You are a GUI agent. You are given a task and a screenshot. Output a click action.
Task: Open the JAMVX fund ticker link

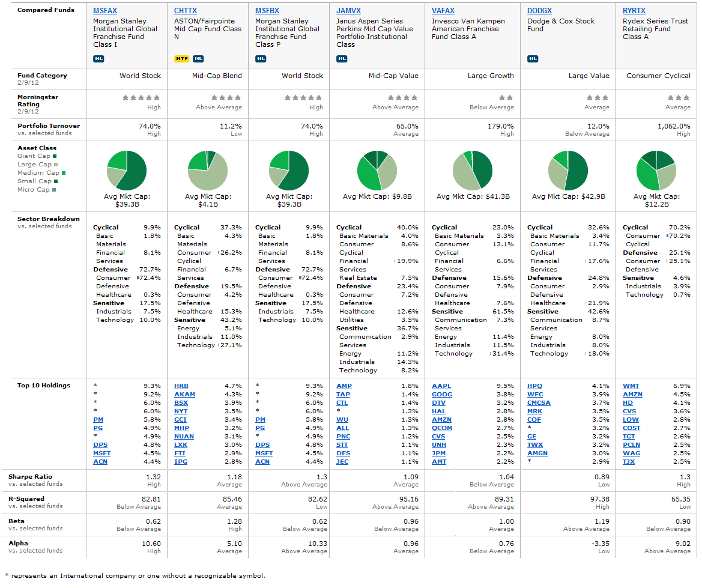point(348,11)
